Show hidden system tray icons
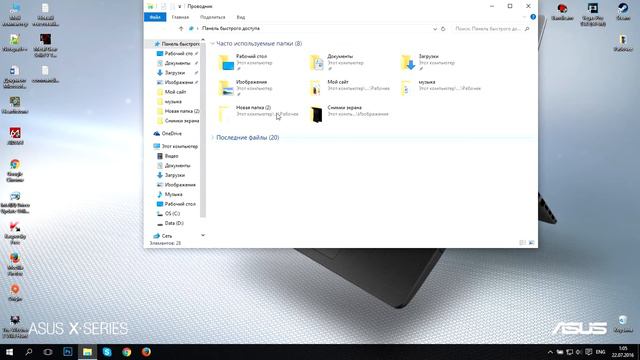This screenshot has width=640, height=360. coord(550,352)
